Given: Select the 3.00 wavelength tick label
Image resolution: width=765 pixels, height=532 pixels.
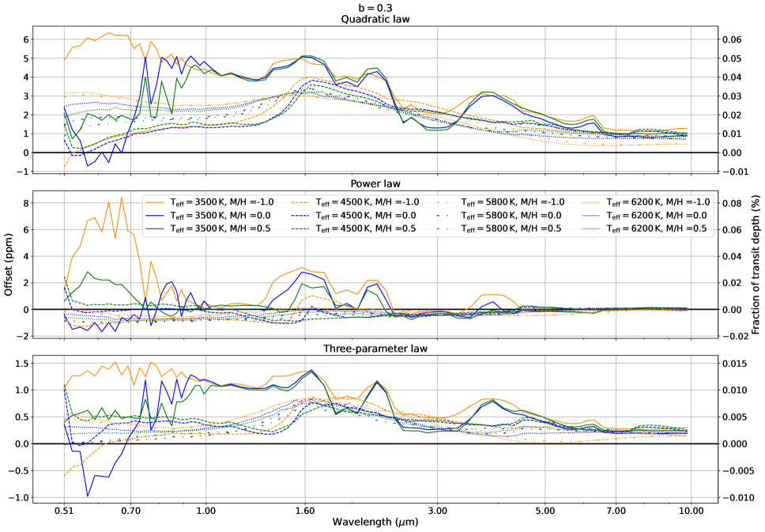Looking at the screenshot, I should point(437,511).
